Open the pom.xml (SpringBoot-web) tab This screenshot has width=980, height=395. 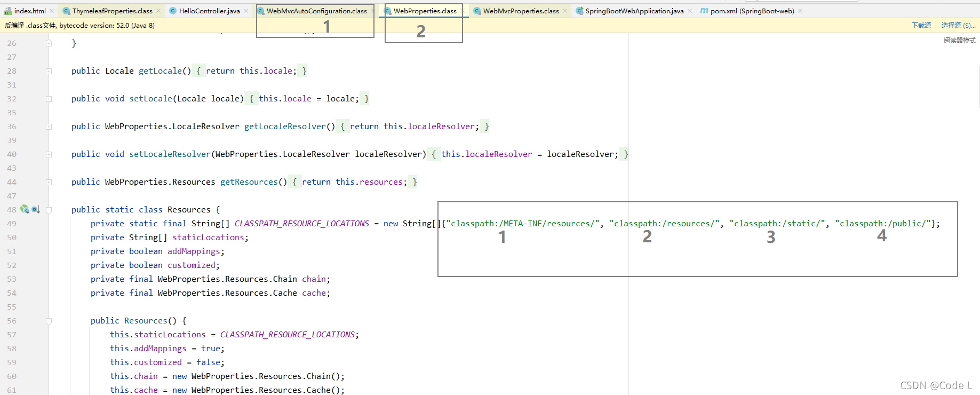tap(752, 11)
